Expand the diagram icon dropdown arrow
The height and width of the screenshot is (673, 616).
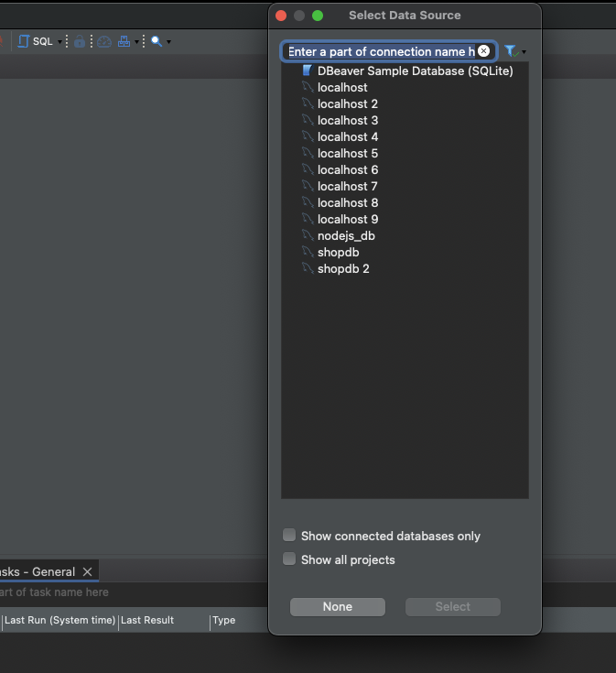pos(136,41)
